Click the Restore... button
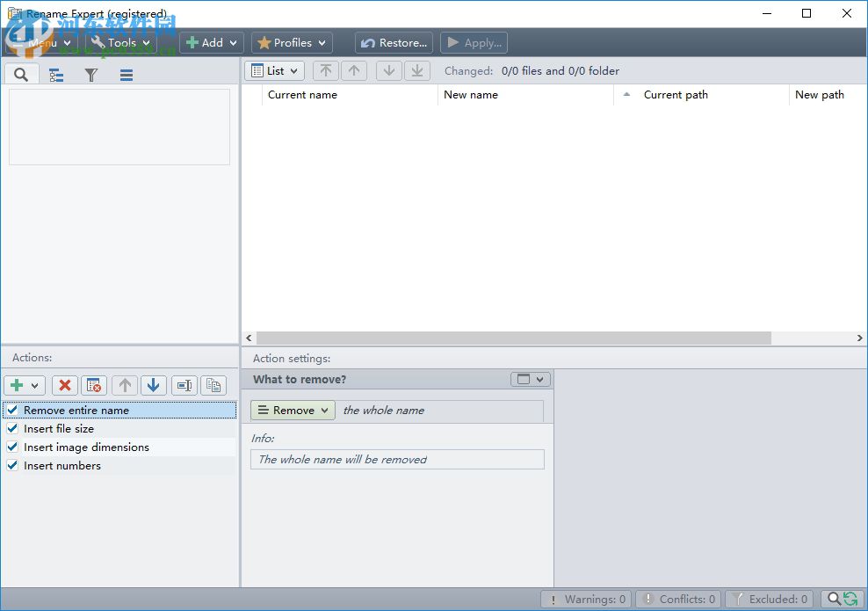Image resolution: width=868 pixels, height=611 pixels. pyautogui.click(x=394, y=43)
